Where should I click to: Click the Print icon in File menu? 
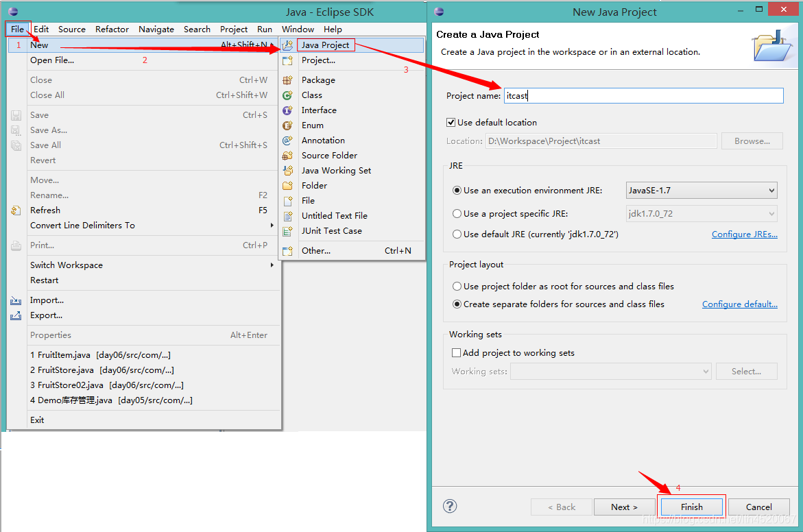pos(16,245)
